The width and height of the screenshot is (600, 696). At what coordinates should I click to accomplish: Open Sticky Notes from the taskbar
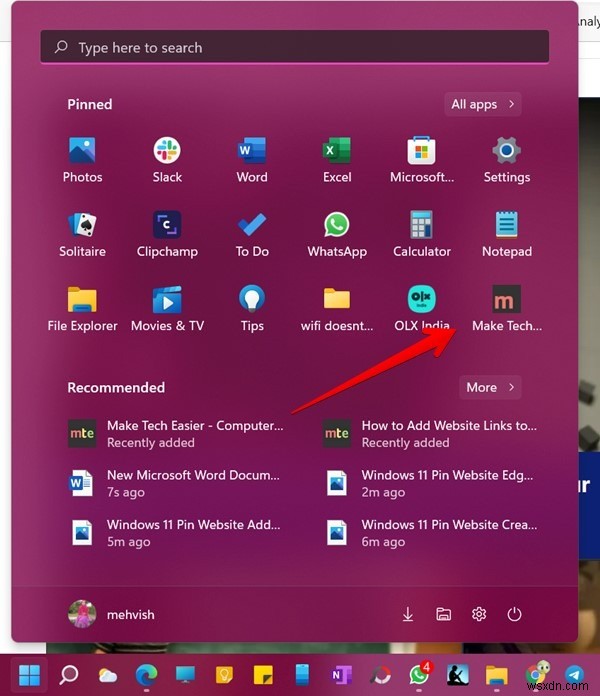[x=263, y=675]
